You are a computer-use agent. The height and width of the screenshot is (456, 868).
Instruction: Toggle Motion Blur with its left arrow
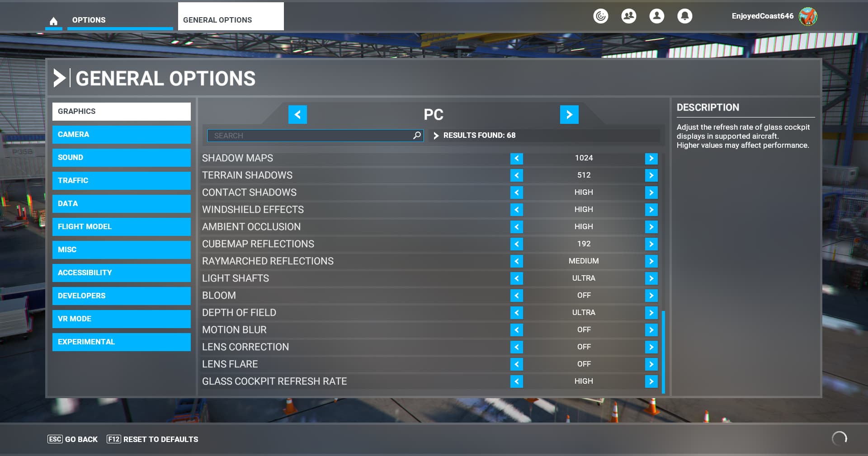[x=517, y=330]
